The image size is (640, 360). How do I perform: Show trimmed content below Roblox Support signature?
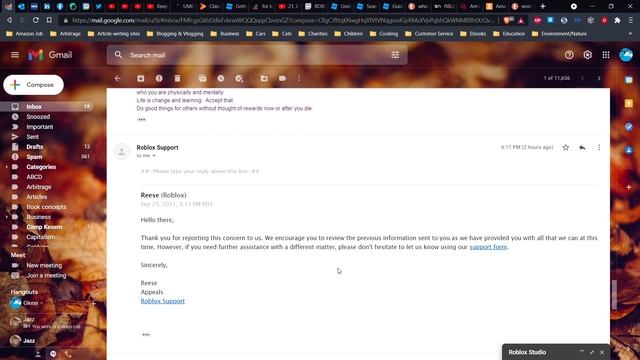[146, 335]
